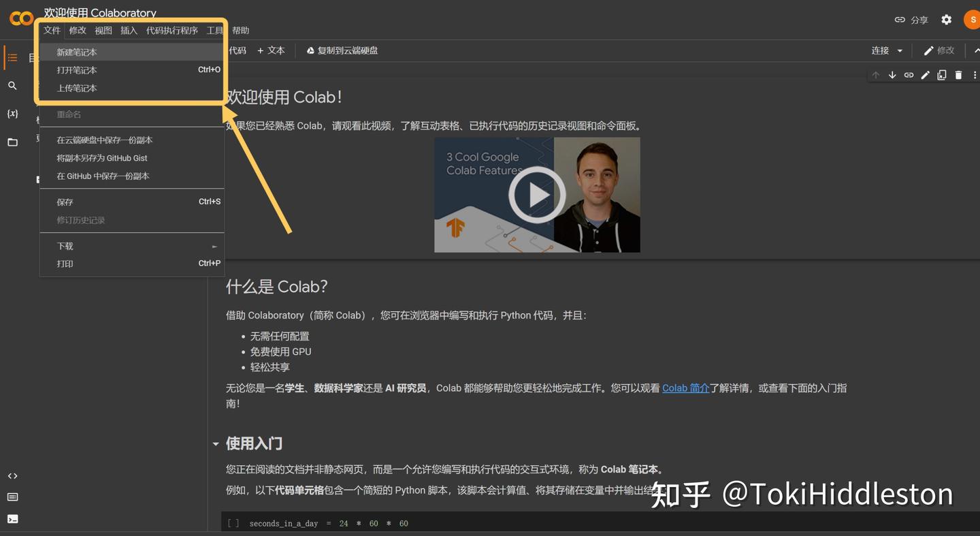
Task: Open the user account avatar
Action: click(973, 20)
